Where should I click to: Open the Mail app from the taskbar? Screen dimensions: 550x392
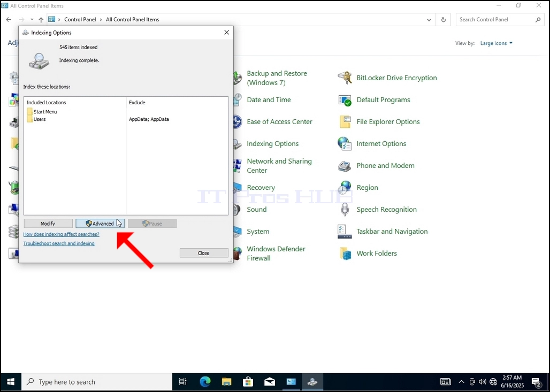click(x=270, y=382)
